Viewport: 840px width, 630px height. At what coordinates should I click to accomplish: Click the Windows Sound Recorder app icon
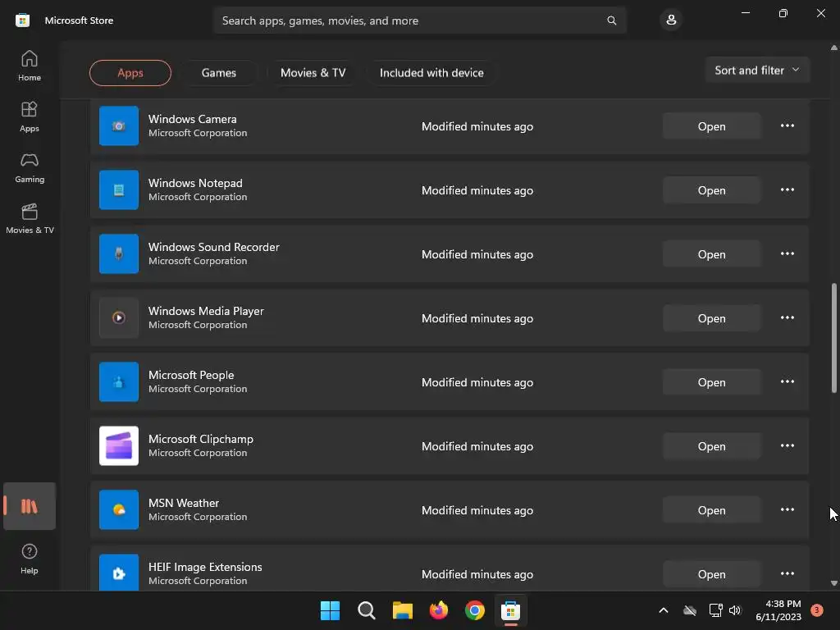click(119, 254)
